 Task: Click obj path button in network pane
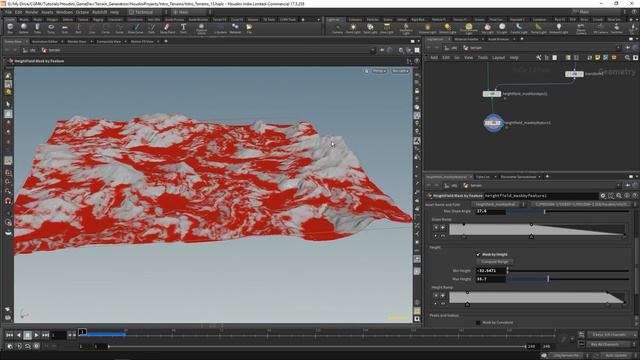click(x=451, y=48)
